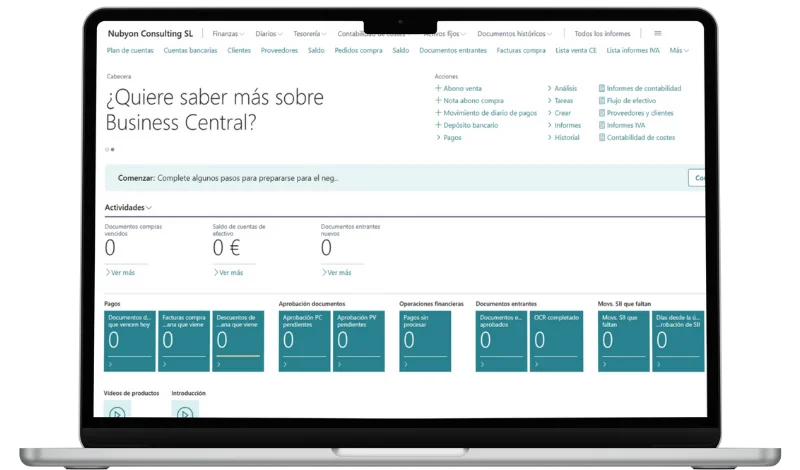
Task: Open Lista venta CE
Action: pos(576,51)
